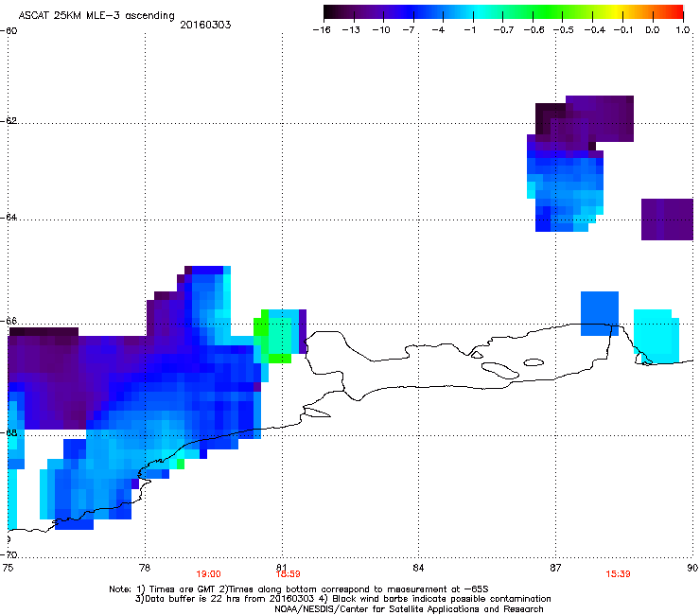Image resolution: width=700 pixels, height=615 pixels.
Task: Click the longitude label '75'
Action: [8, 568]
